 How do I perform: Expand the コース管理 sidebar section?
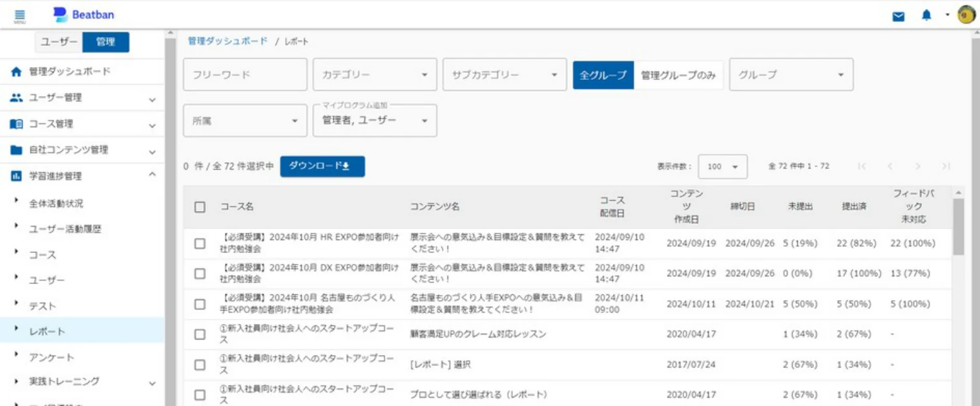[152, 126]
